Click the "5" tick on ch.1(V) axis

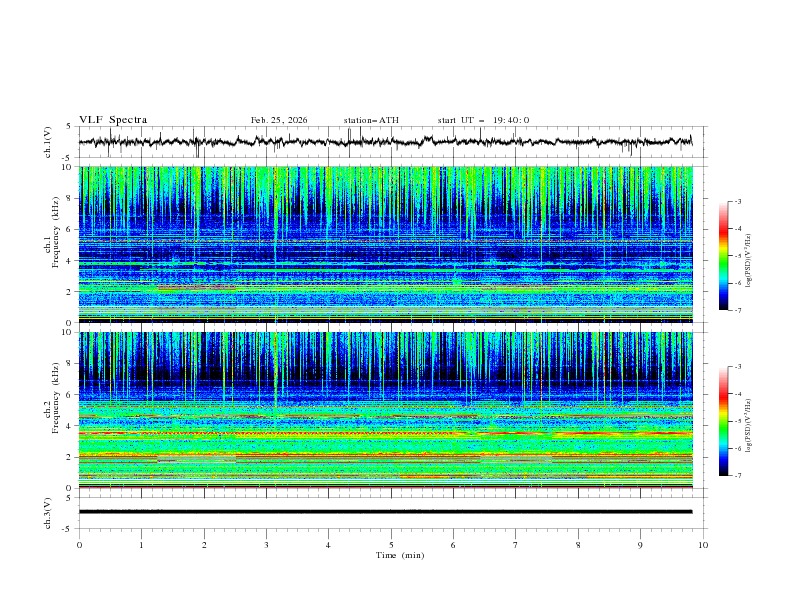click(x=69, y=127)
